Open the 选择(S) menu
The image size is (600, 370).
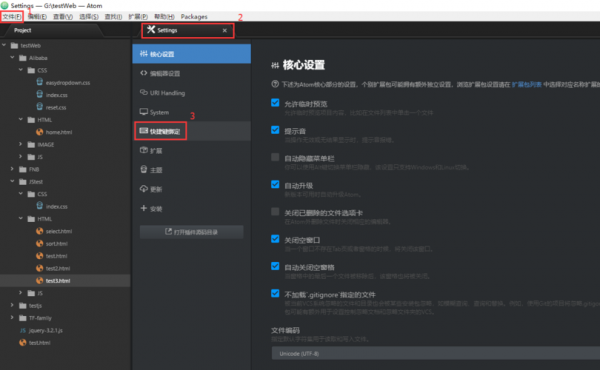[x=89, y=17]
